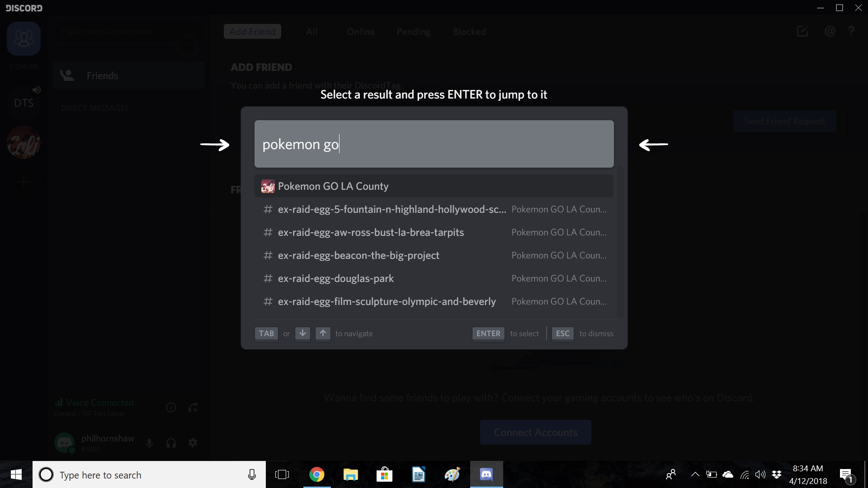Toggle deafen headphone status bar icon
This screenshot has width=868, height=488.
click(x=171, y=443)
